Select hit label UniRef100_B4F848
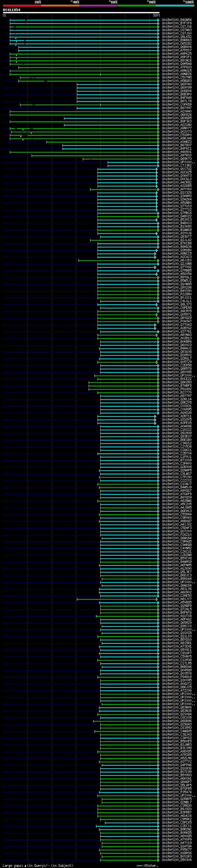This screenshot has height=868, width=197. 177,98
